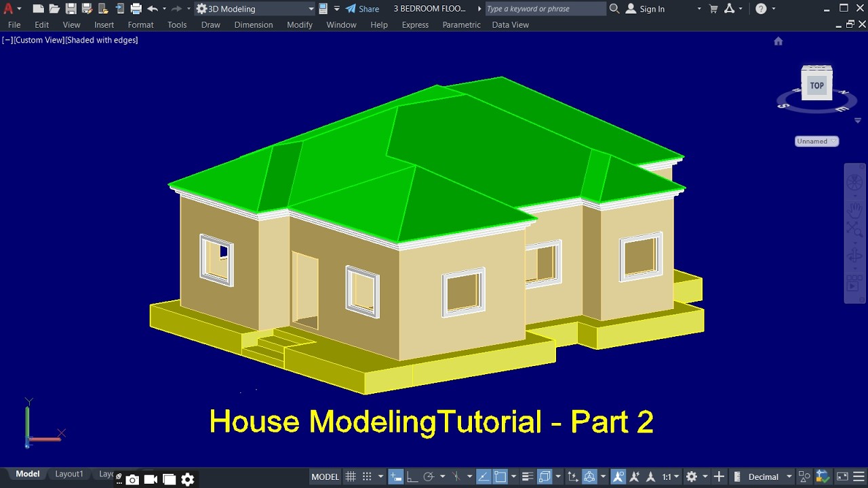
Task: Open the Modify menu
Action: tap(300, 24)
